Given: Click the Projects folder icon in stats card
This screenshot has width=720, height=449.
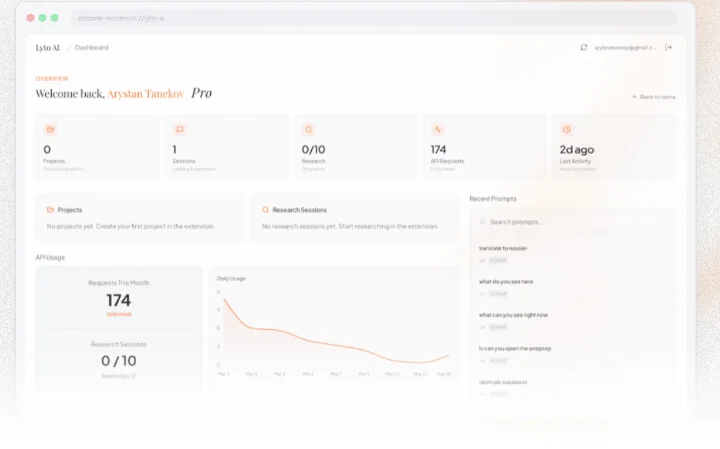Looking at the screenshot, I should 51,129.
